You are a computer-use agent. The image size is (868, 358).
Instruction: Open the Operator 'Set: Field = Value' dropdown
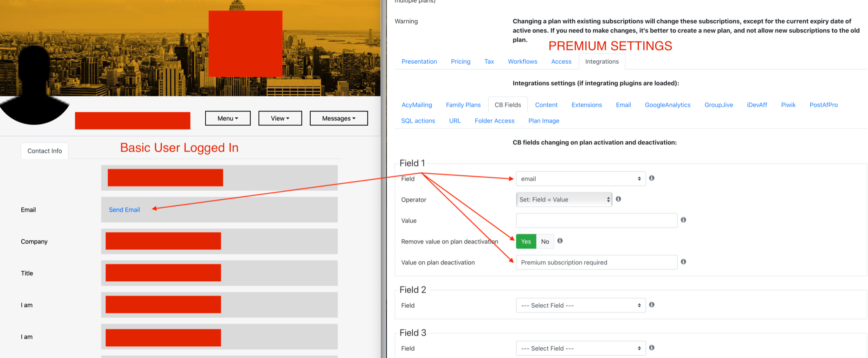[564, 199]
